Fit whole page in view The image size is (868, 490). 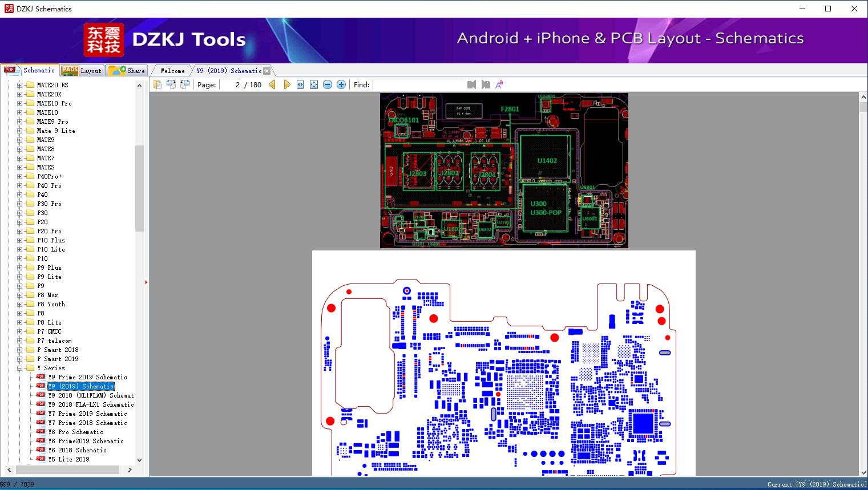[x=314, y=84]
